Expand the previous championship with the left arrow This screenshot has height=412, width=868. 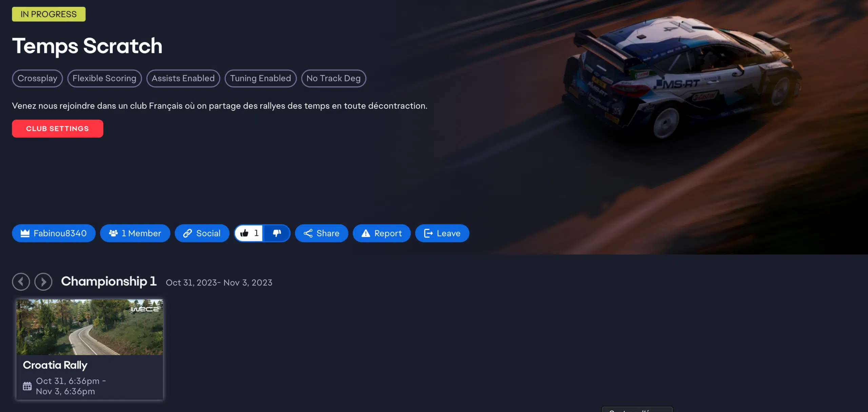[21, 282]
